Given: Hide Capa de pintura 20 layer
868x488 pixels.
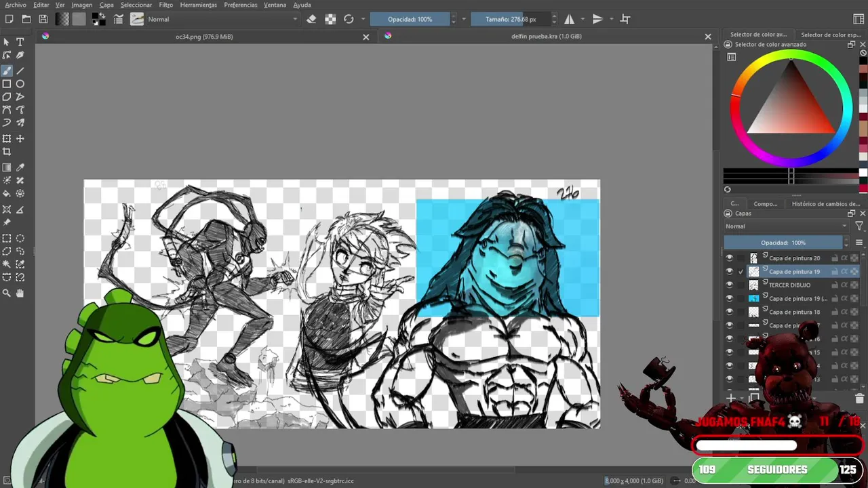Looking at the screenshot, I should click(x=730, y=258).
